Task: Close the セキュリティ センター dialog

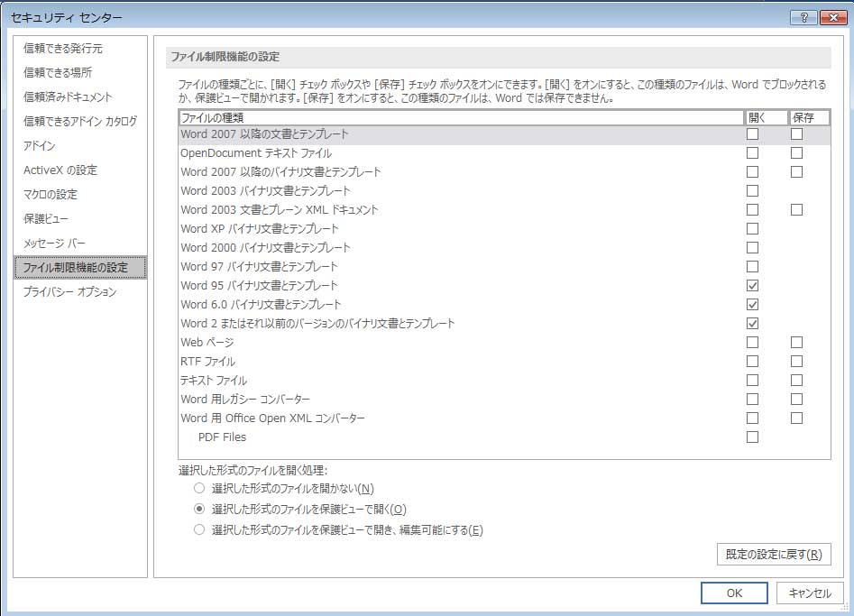Action: tap(831, 17)
